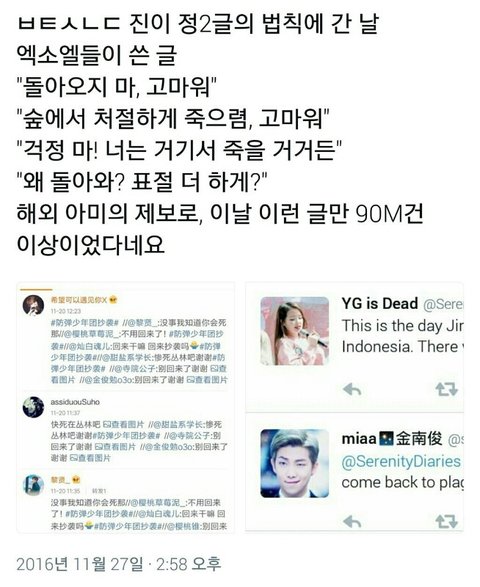Click the miaa 金南俊 display name

(392, 438)
